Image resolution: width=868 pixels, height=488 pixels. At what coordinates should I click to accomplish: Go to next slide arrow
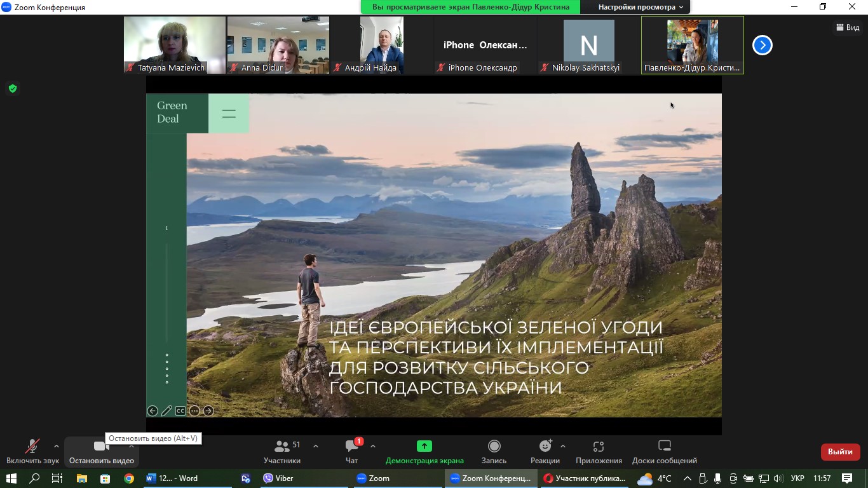pos(208,411)
